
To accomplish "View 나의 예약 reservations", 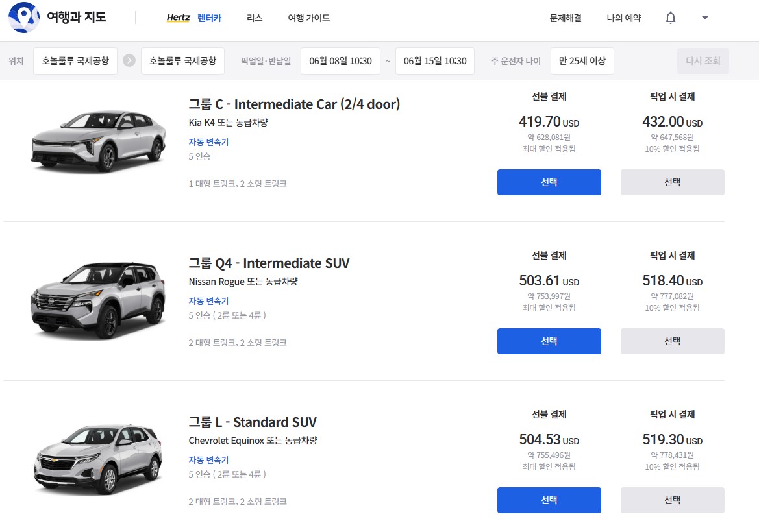I will 624,18.
